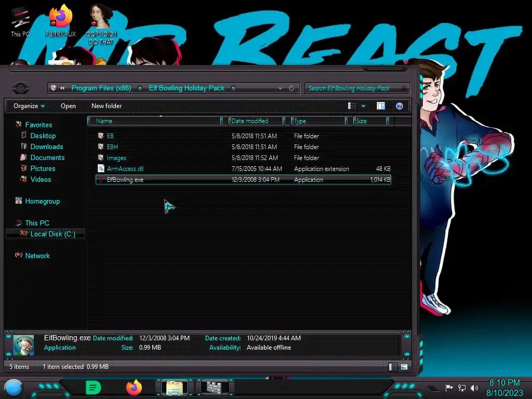The width and height of the screenshot is (532, 399).
Task: Open brick wall app on taskbar
Action: (x=215, y=388)
